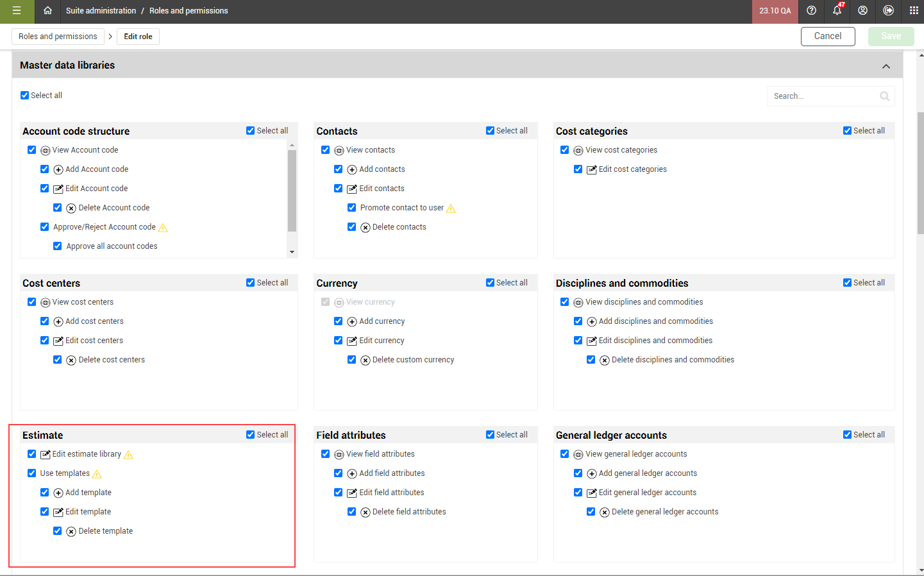924x576 pixels.
Task: Focus the permissions Search field
Action: pyautogui.click(x=824, y=96)
